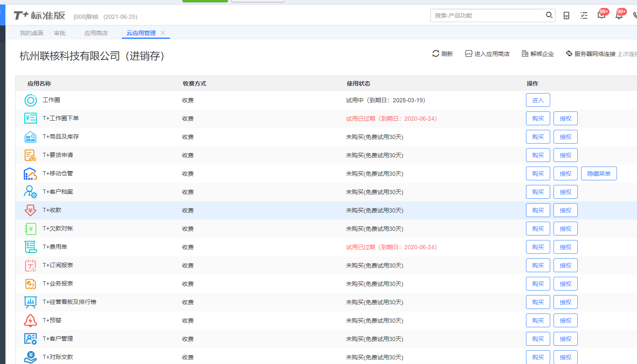The width and height of the screenshot is (637, 364).
Task: Click the T+客户管理 app icon
Action: [x=30, y=339]
